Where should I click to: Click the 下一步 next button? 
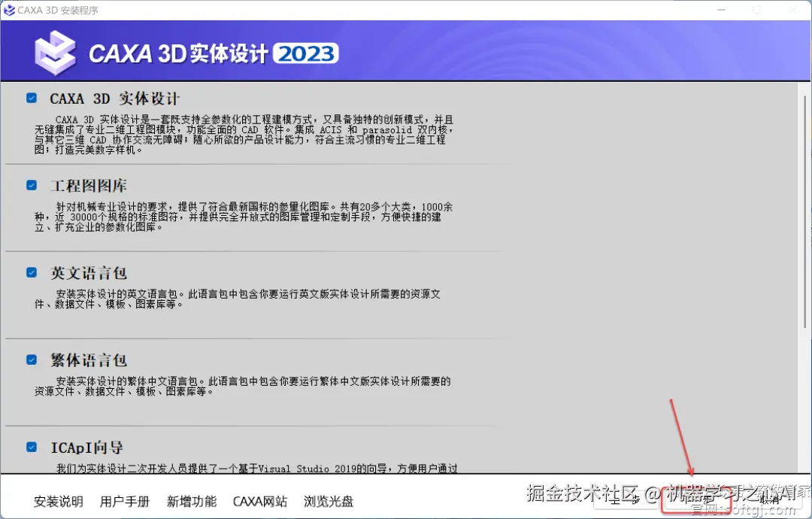(697, 500)
